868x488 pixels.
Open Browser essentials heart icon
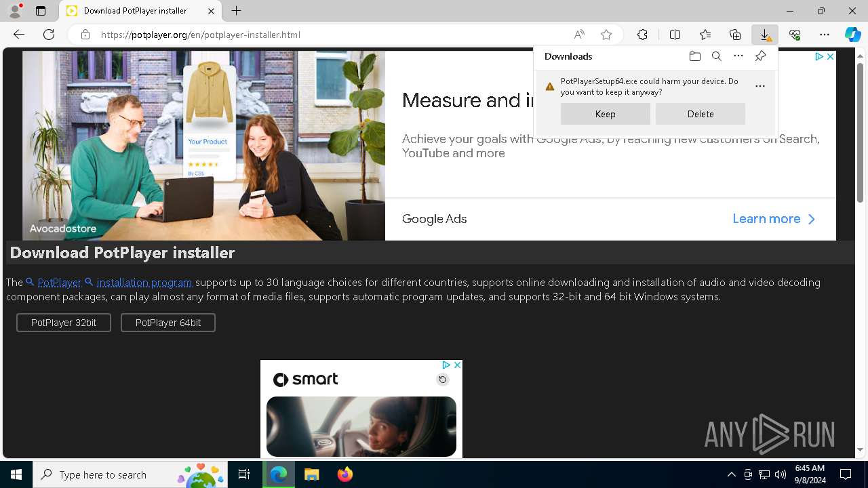tap(795, 35)
